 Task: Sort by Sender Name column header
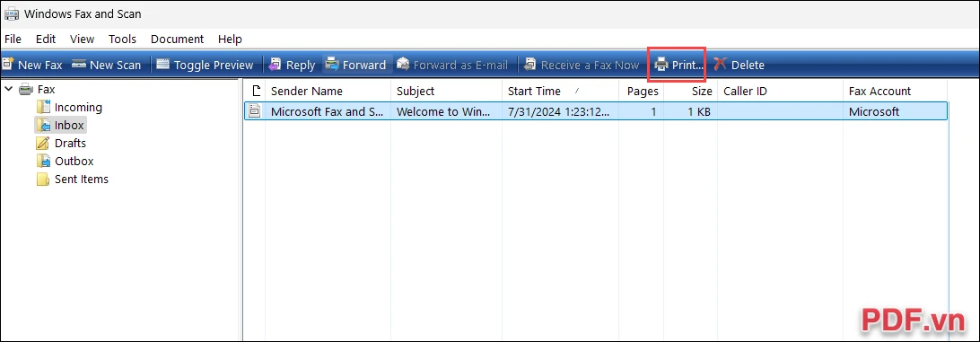coord(328,92)
